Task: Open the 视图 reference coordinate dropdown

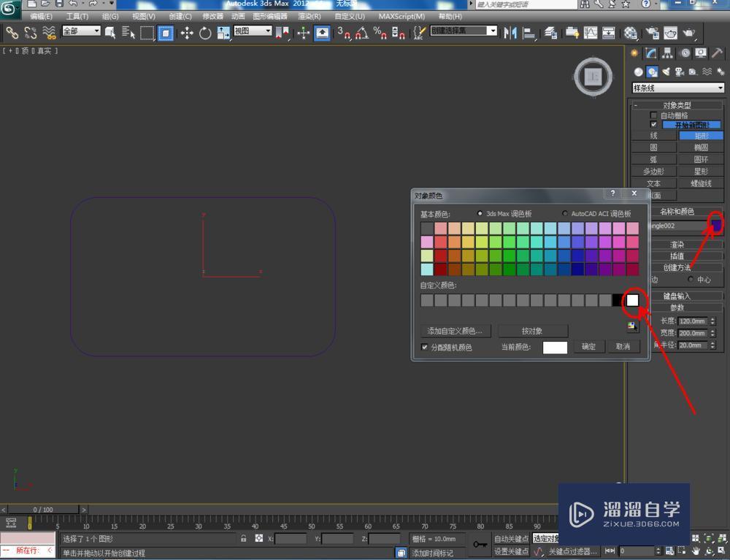Action: coord(253,31)
